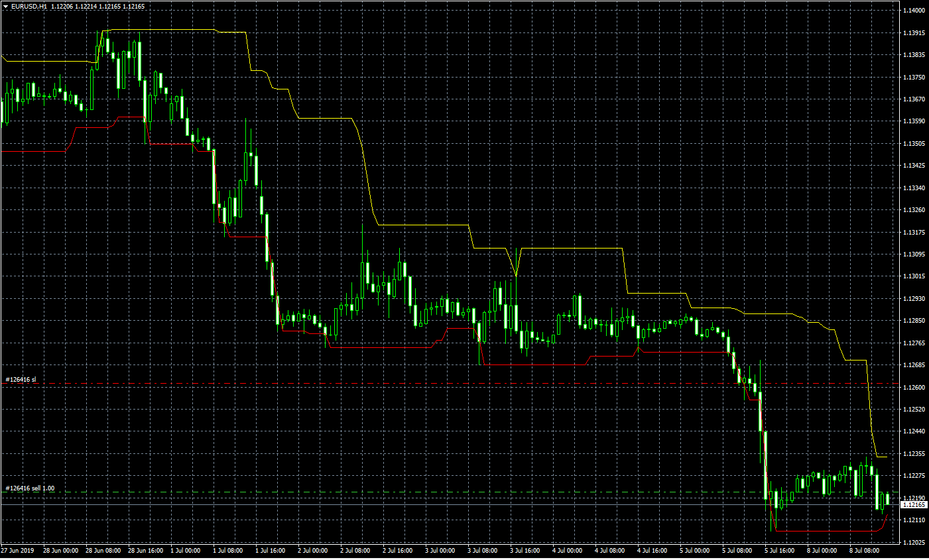Click the 1.12440 price axis label

coord(914,431)
